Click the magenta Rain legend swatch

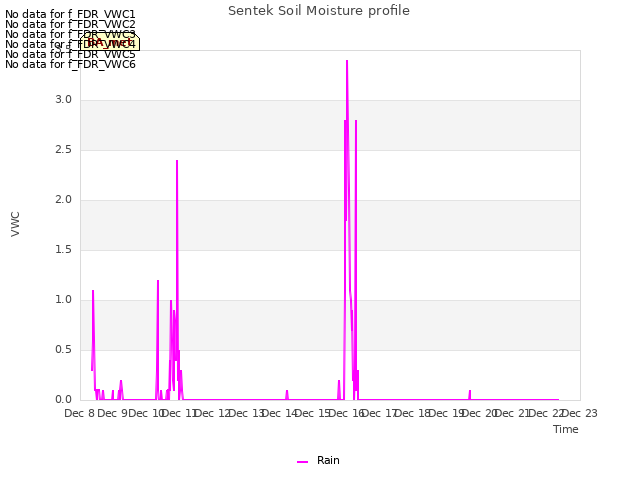coord(302,462)
